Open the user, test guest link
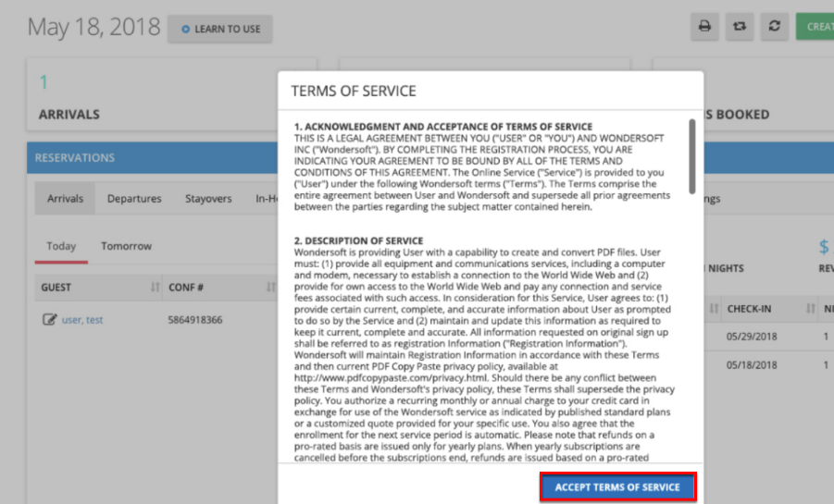The image size is (834, 504). (x=82, y=320)
